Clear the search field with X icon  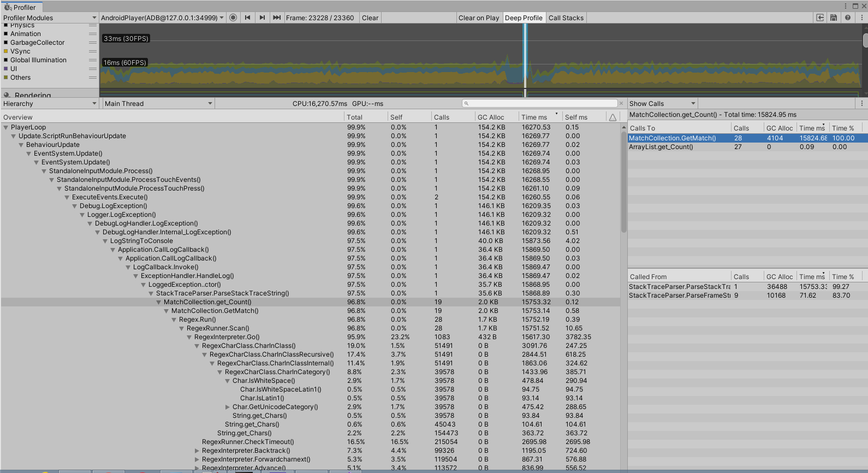[621, 103]
